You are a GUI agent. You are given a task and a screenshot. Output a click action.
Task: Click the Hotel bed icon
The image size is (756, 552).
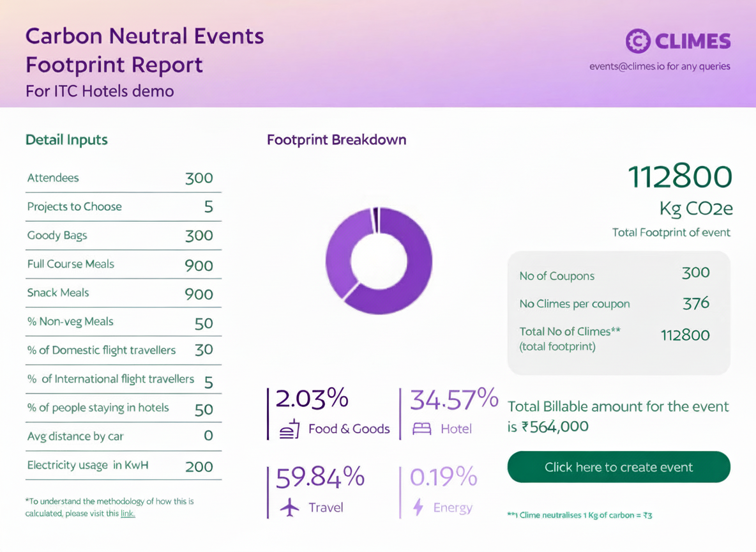(422, 429)
